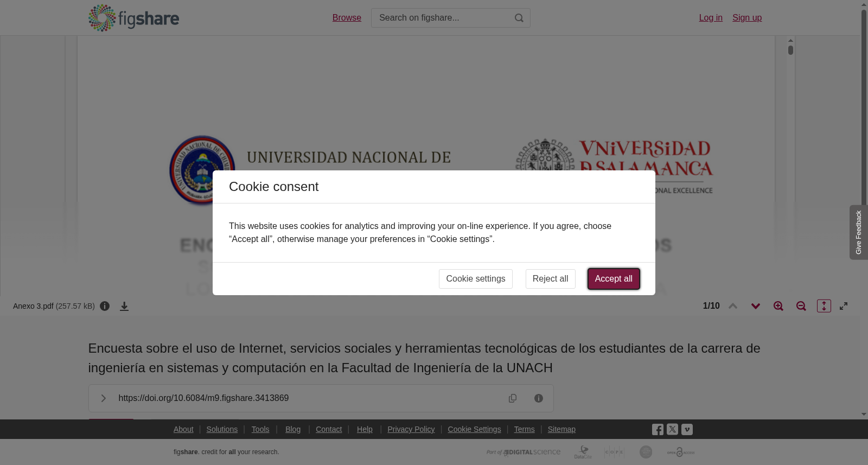This screenshot has width=868, height=465.
Task: Open the Browse link
Action: [347, 18]
